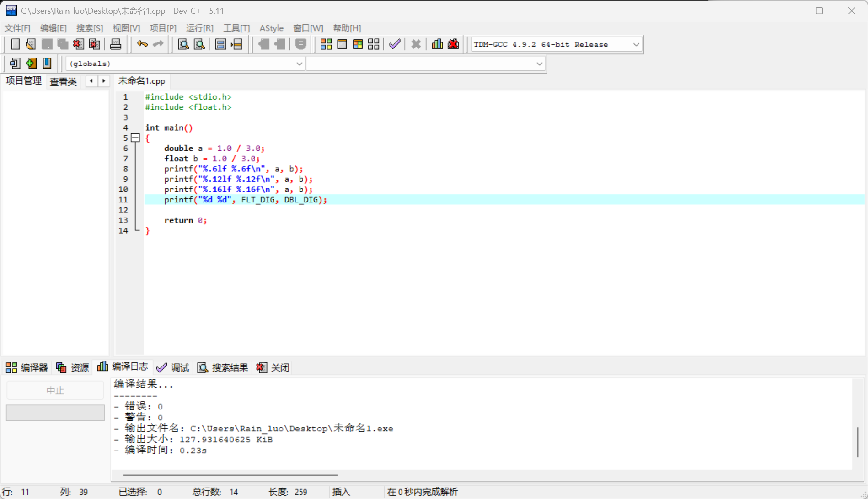This screenshot has width=868, height=499.
Task: Start debugging with the checkmark icon
Action: pyautogui.click(x=395, y=44)
